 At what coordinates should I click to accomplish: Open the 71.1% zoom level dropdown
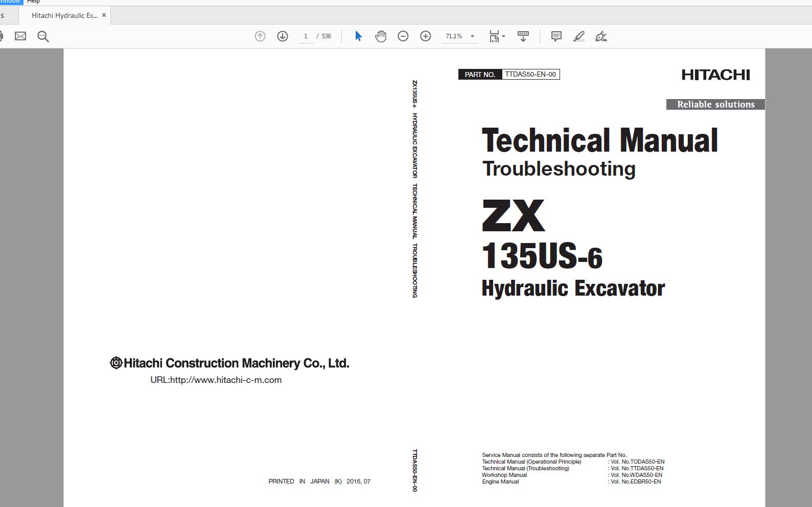pos(472,36)
